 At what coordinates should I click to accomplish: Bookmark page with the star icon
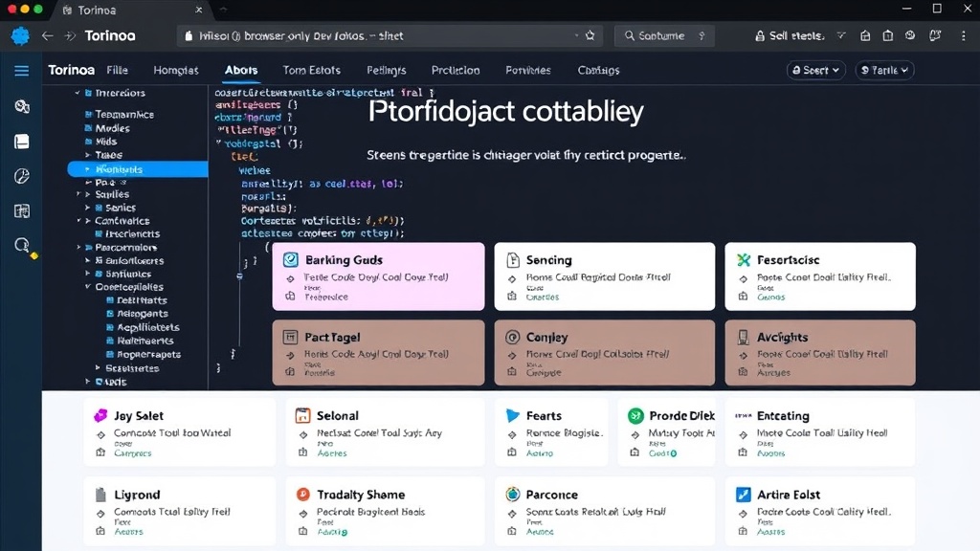coord(590,35)
